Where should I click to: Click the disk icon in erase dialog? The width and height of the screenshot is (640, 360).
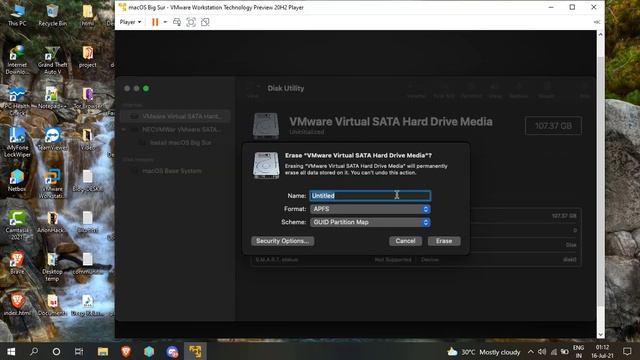coord(266,165)
